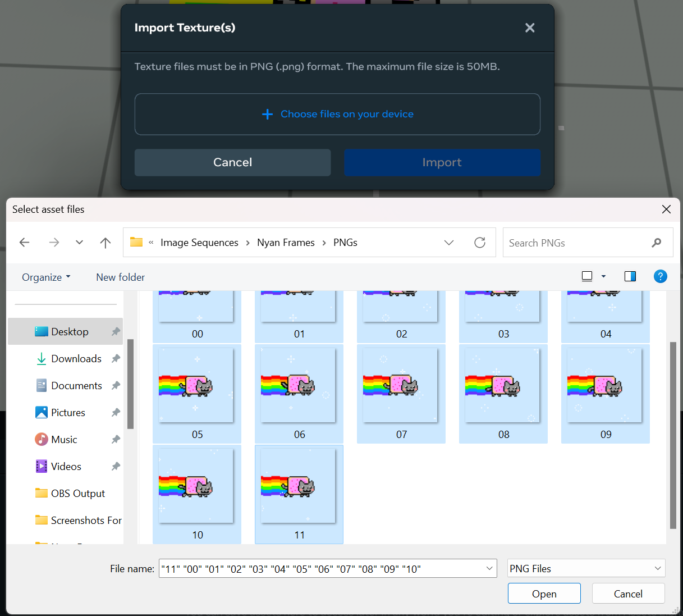The image size is (683, 616).
Task: Click the pin icon next to Desktop
Action: tap(116, 331)
